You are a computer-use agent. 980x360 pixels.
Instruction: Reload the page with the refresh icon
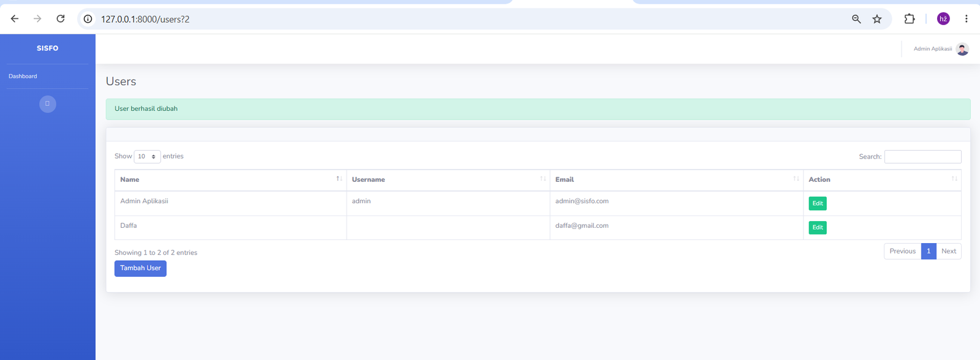61,19
